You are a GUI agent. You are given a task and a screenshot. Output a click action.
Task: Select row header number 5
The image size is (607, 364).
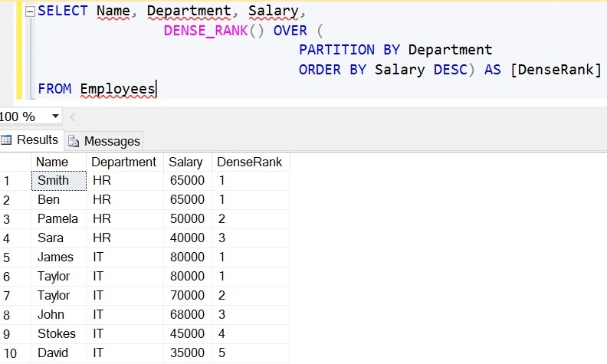(15, 257)
